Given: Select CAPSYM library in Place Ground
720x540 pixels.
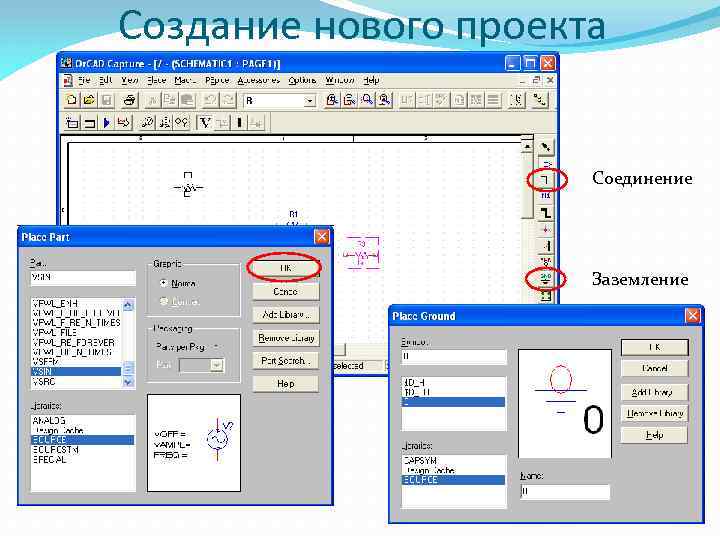Looking at the screenshot, I should coord(453,460).
